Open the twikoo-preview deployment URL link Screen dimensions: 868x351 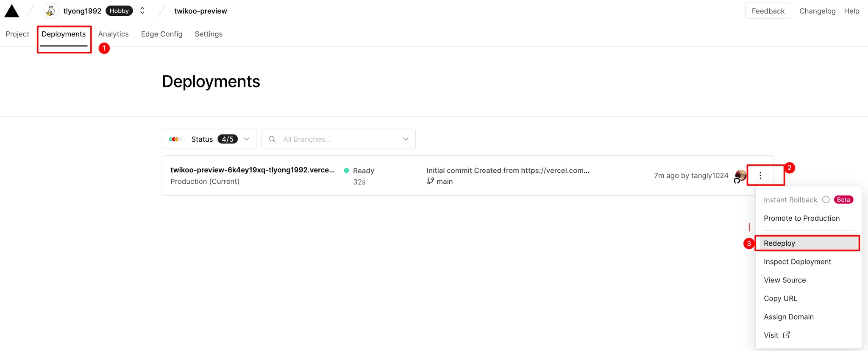click(253, 170)
